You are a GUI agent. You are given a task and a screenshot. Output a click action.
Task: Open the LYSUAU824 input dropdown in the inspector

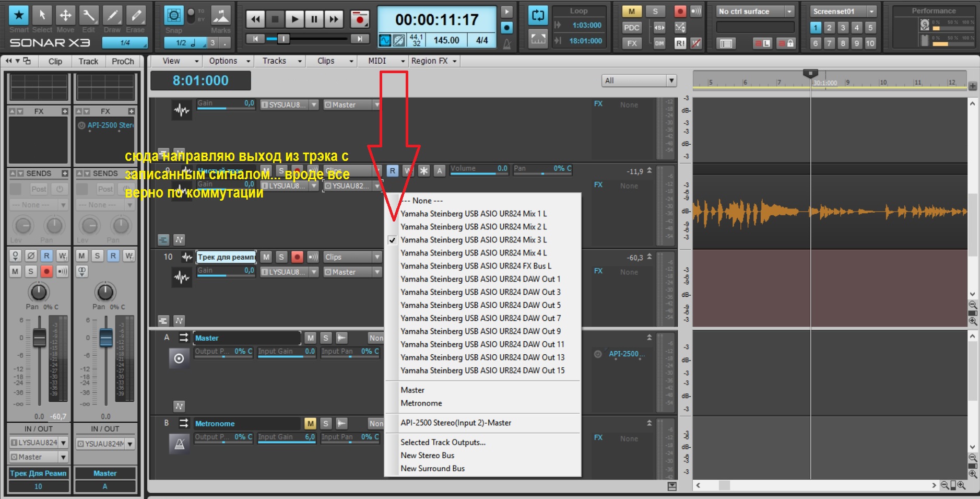pos(39,443)
